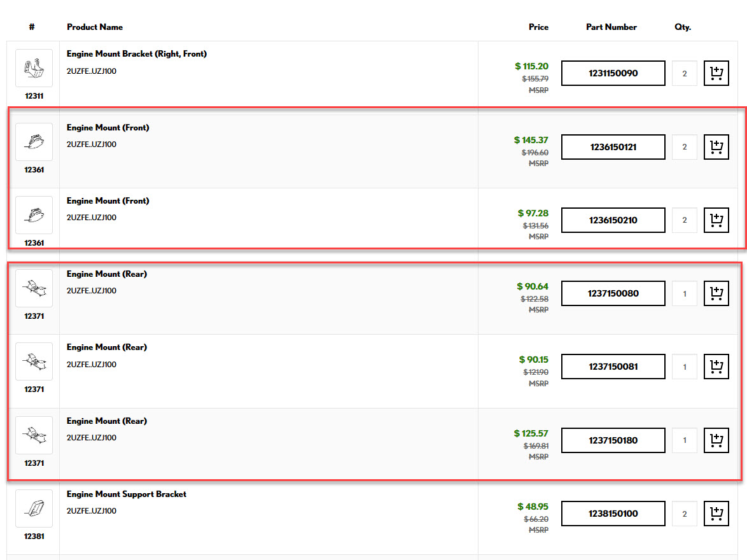The image size is (747, 560).
Task: Open Engine Mount Bracket thumbnail image
Action: click(x=34, y=68)
